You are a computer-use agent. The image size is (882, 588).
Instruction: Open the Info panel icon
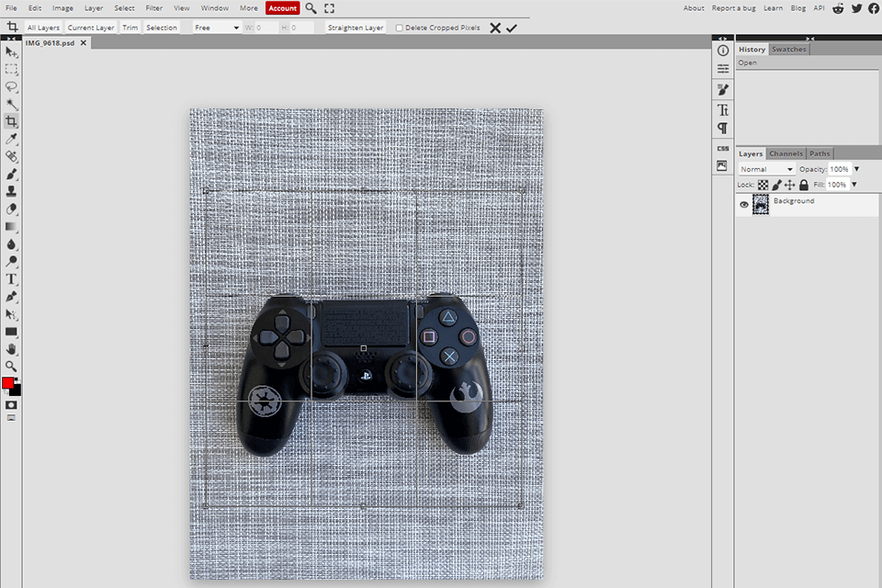[723, 51]
